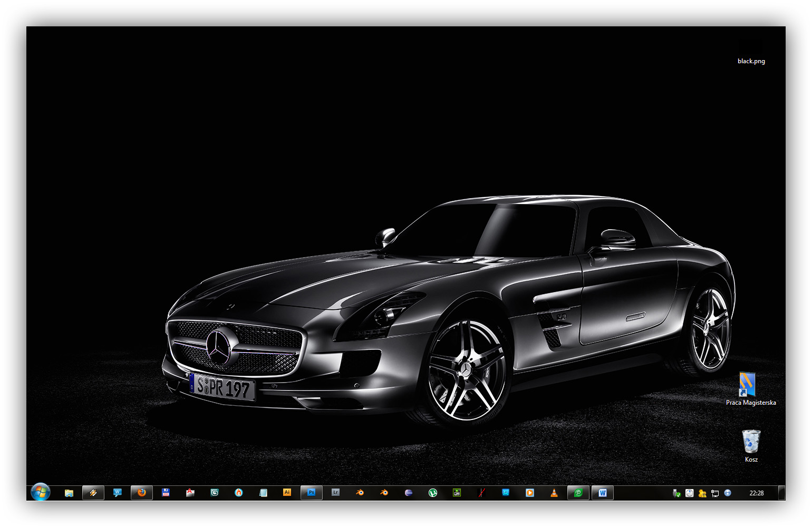Open Windows Explorer from the taskbar
This screenshot has height=527, width=812.
tap(69, 493)
